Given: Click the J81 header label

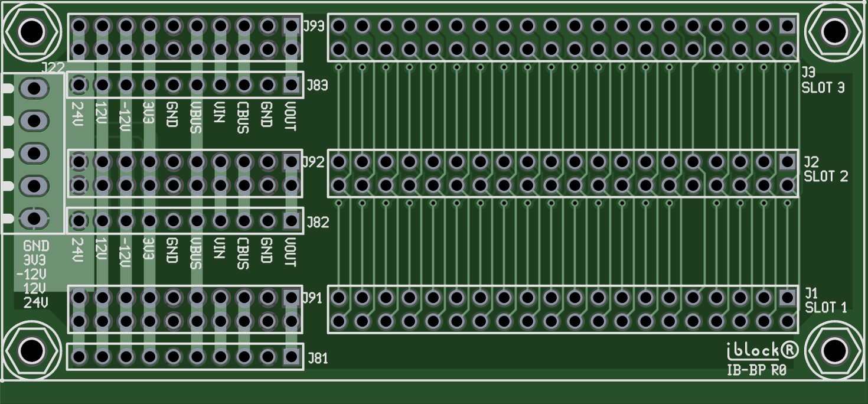Looking at the screenshot, I should [317, 359].
